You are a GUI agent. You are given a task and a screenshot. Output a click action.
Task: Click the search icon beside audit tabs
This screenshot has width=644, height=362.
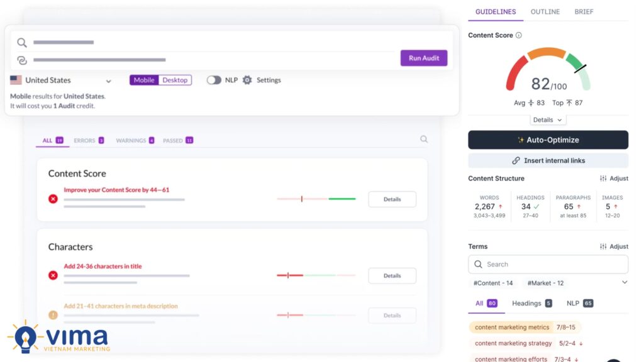pos(424,139)
